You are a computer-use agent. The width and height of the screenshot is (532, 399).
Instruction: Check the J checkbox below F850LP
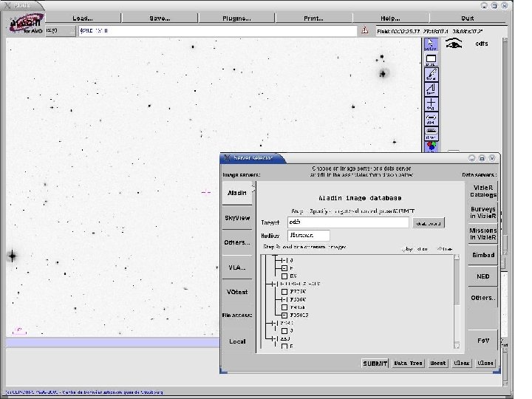tap(284, 331)
